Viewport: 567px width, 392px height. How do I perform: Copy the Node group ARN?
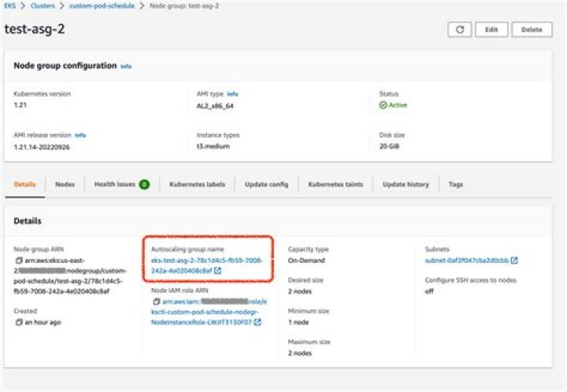click(19, 260)
